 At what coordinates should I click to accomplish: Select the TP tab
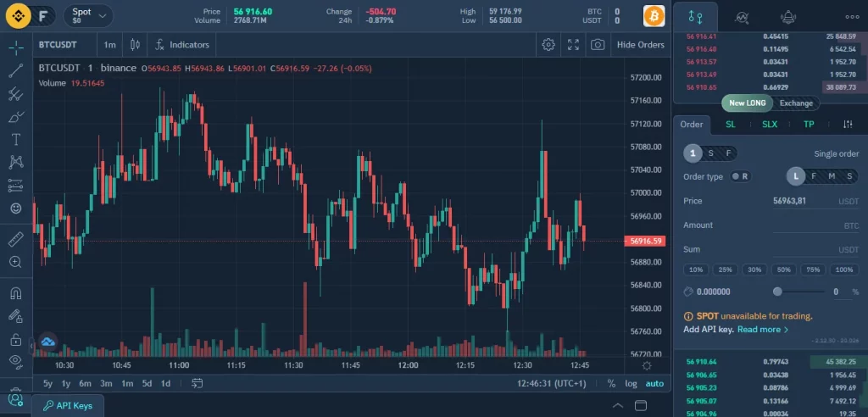809,124
